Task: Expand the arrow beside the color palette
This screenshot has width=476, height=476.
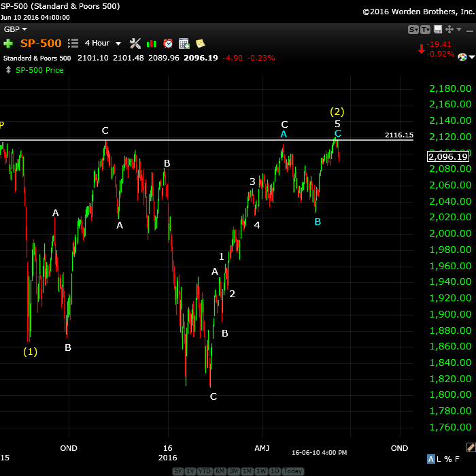Action: tap(471, 57)
